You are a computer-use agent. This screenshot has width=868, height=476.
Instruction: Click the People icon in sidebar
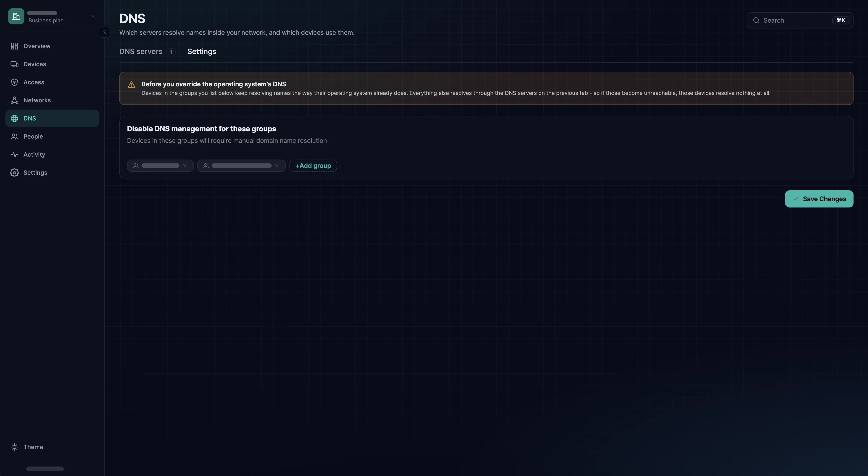(14, 137)
